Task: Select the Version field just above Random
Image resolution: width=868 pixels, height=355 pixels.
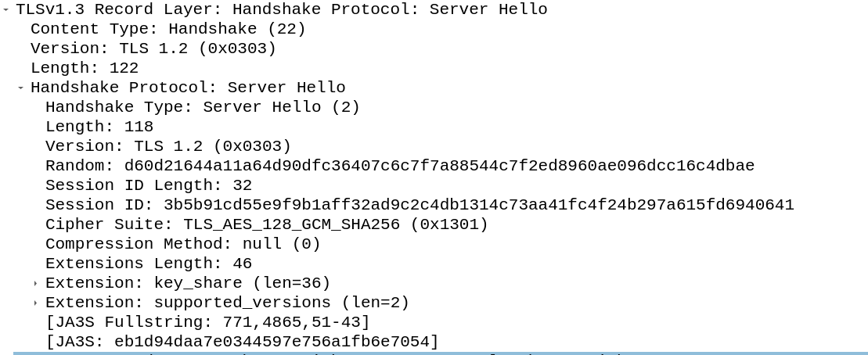Action: [167, 146]
